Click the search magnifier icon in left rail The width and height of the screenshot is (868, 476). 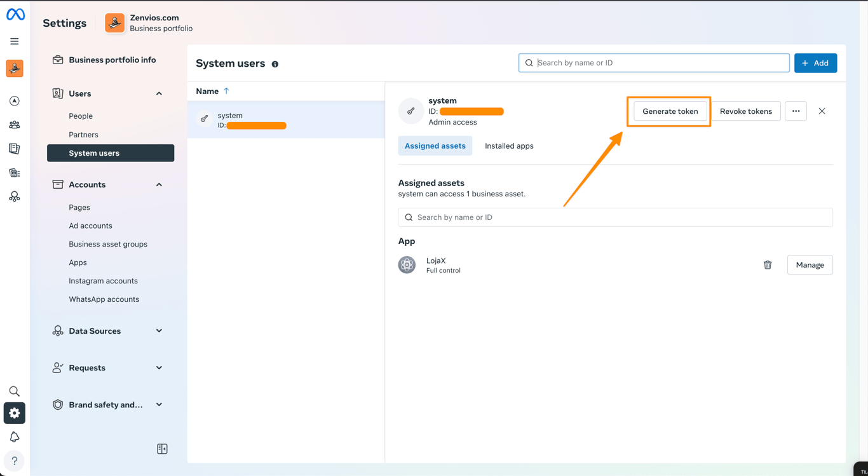point(15,391)
